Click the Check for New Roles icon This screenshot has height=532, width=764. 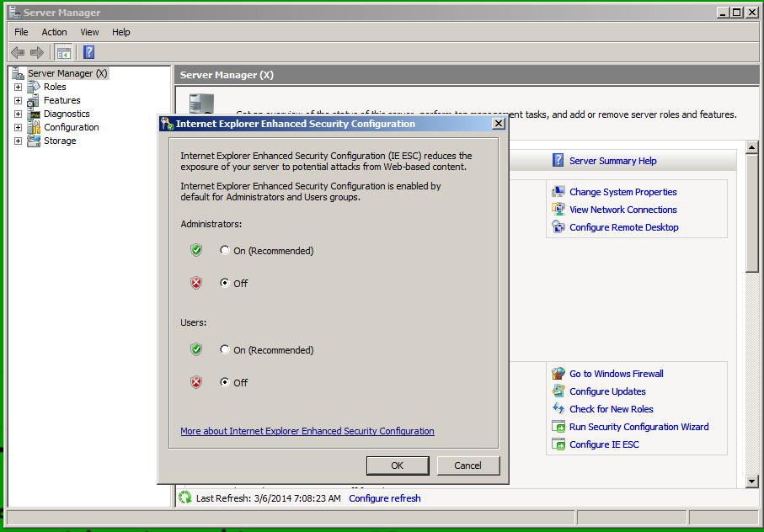coord(558,408)
